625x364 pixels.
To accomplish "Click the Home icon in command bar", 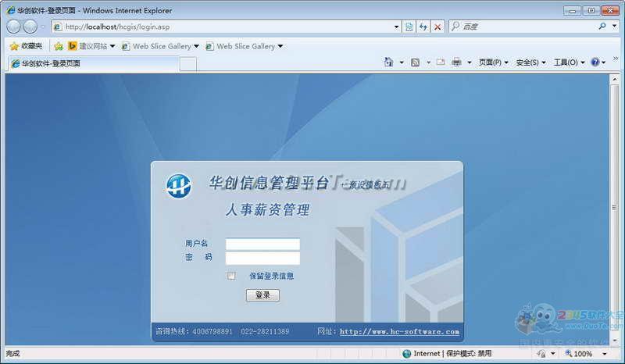I will click(x=388, y=62).
